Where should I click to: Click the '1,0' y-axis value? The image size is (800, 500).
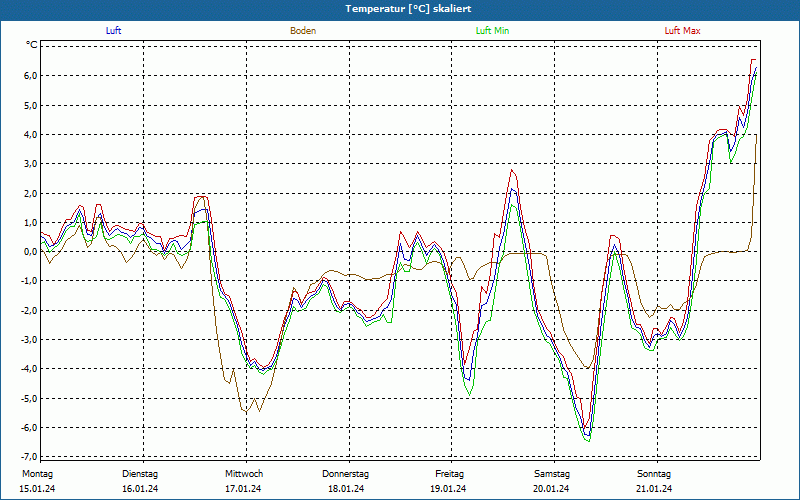31,222
